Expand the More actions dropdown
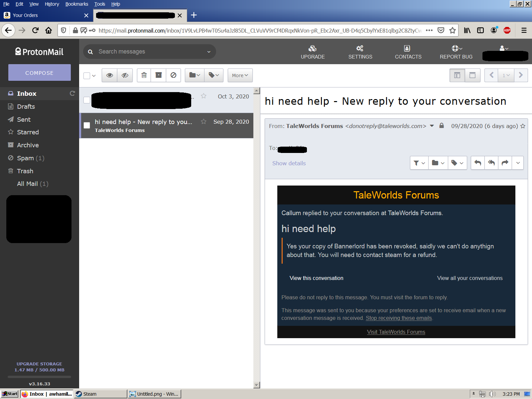The image size is (532, 399). [x=240, y=75]
